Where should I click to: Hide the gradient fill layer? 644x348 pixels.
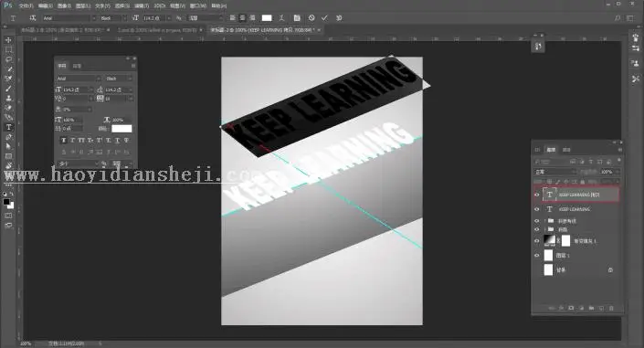(x=536, y=241)
